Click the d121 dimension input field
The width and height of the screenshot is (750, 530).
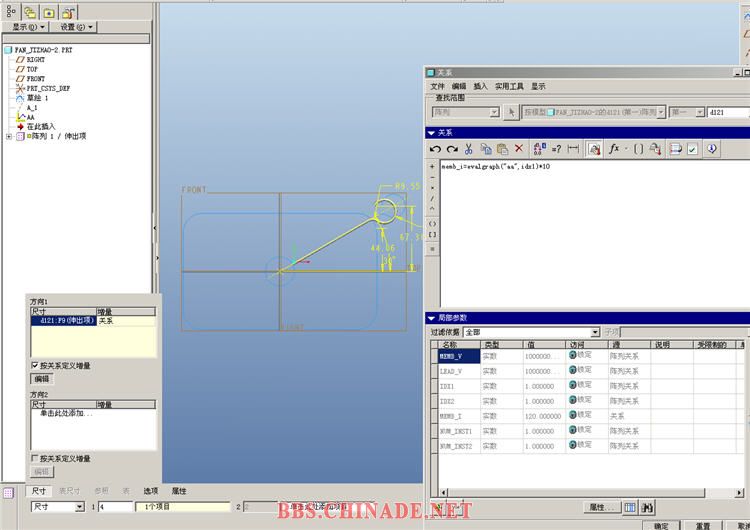[x=728, y=112]
